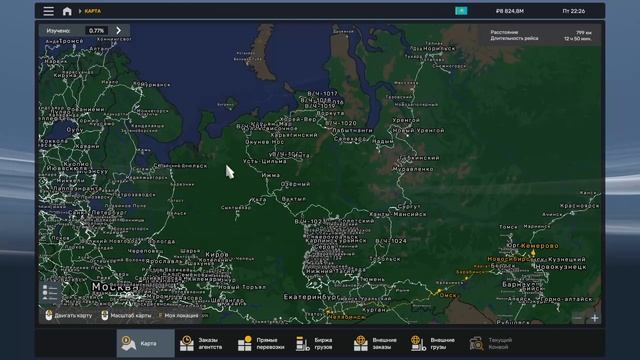Select Москва on the map

tap(115, 287)
